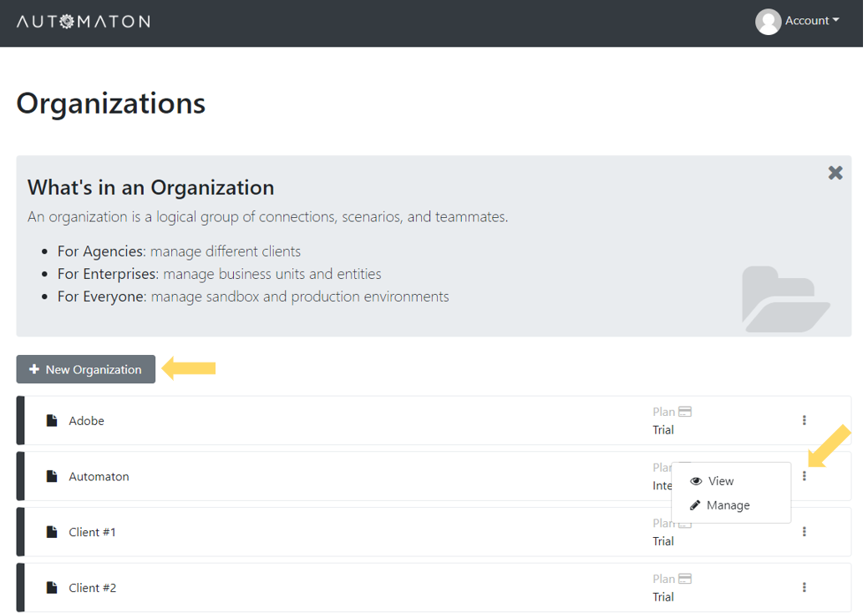Click the Client #2 document icon
This screenshot has height=613, width=868.
pos(52,588)
